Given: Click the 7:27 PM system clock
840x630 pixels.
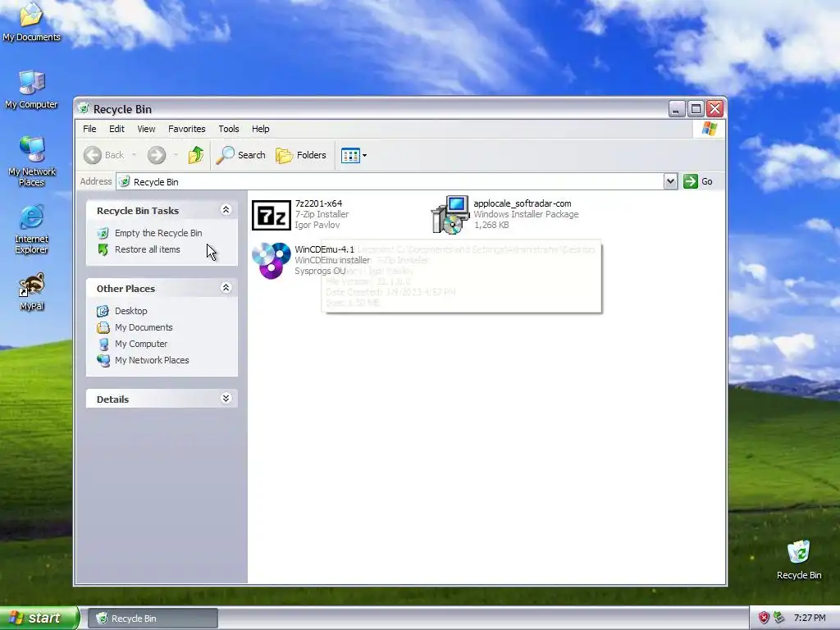Looking at the screenshot, I should [810, 619].
